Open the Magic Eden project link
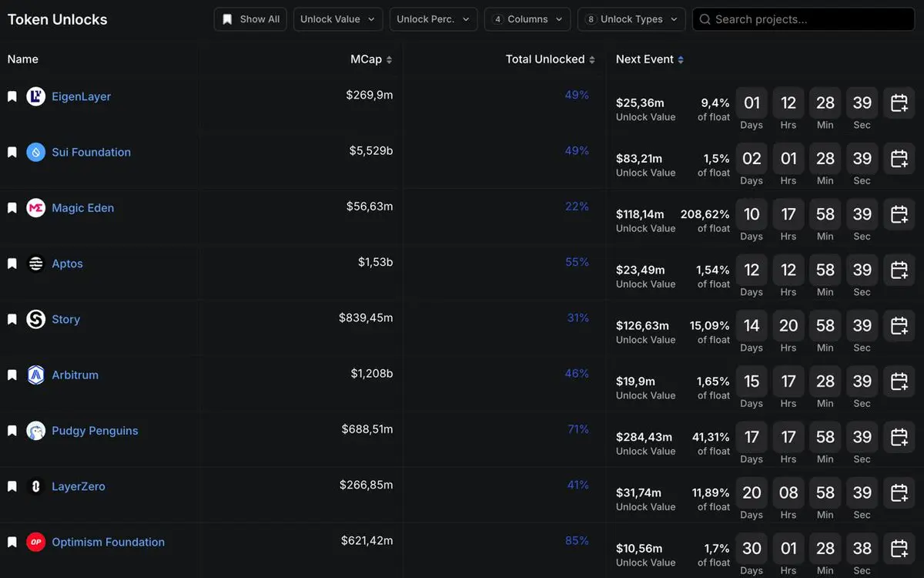The width and height of the screenshot is (924, 578). coord(82,208)
